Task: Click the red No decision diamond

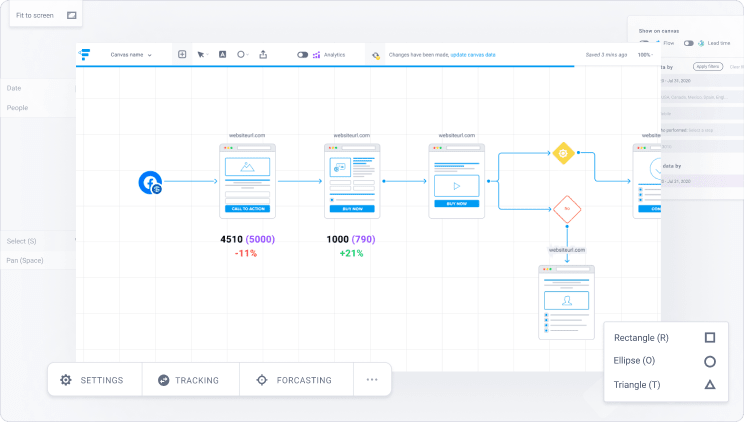Action: (567, 209)
